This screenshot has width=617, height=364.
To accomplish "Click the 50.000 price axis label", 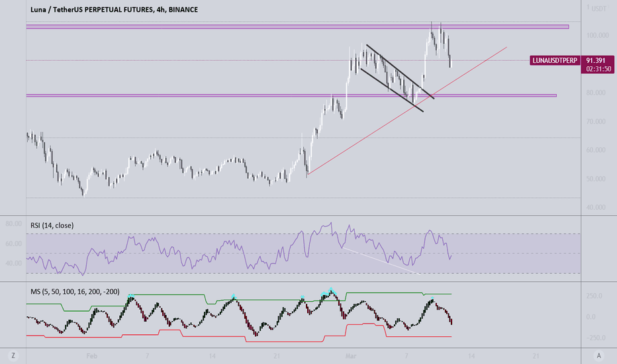I will [x=596, y=179].
